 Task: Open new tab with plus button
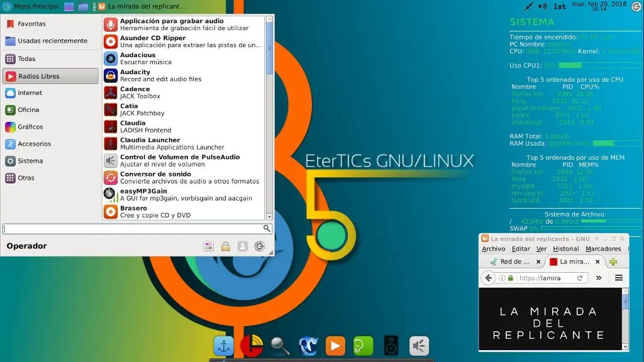pyautogui.click(x=613, y=262)
